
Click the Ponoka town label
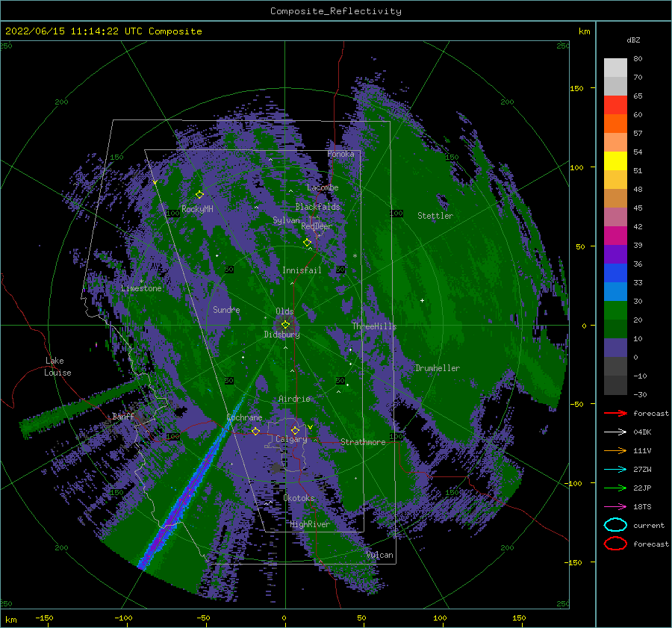[x=340, y=154]
